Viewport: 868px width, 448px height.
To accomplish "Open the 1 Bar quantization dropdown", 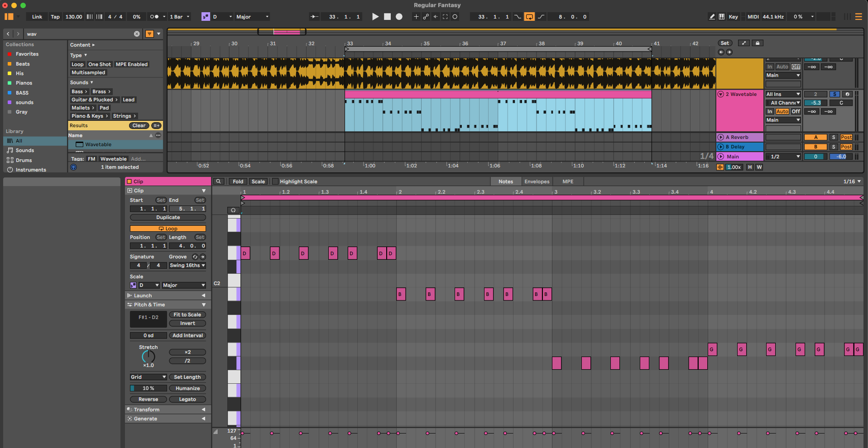I will 180,17.
